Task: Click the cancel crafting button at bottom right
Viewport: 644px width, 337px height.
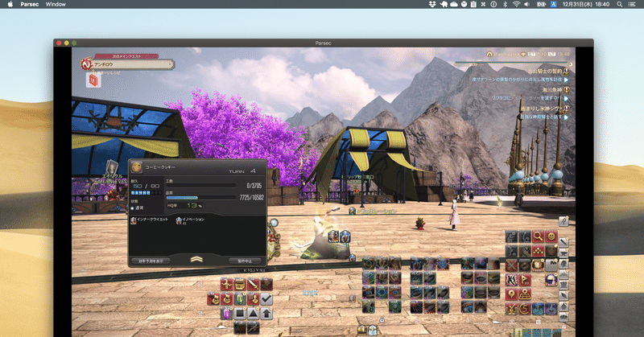Action: (x=245, y=261)
